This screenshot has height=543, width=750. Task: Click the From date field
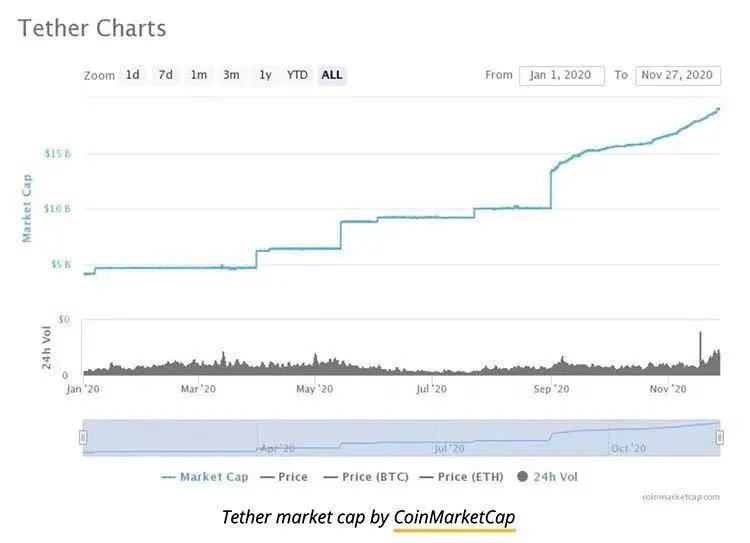pyautogui.click(x=561, y=75)
